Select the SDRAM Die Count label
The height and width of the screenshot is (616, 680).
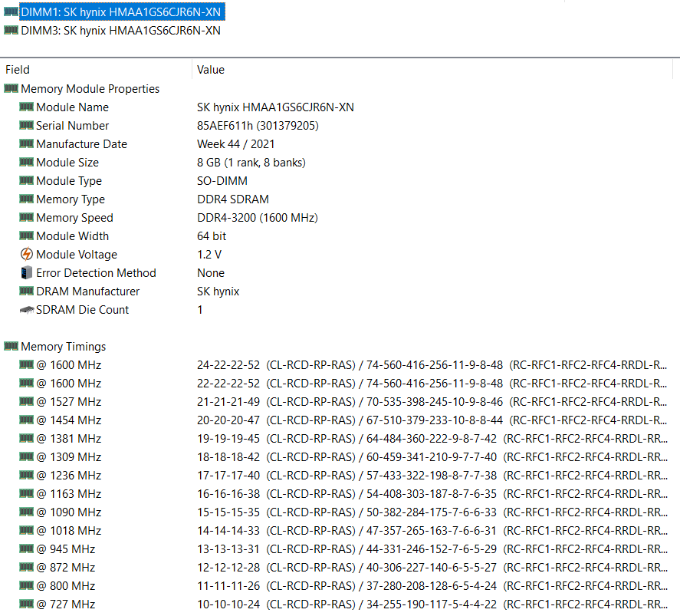coord(82,310)
